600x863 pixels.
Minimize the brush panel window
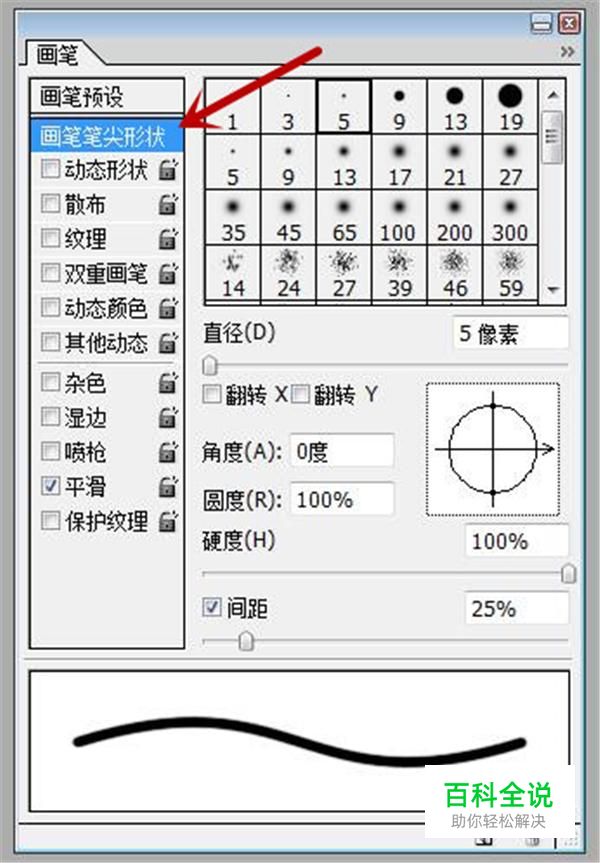[541, 23]
